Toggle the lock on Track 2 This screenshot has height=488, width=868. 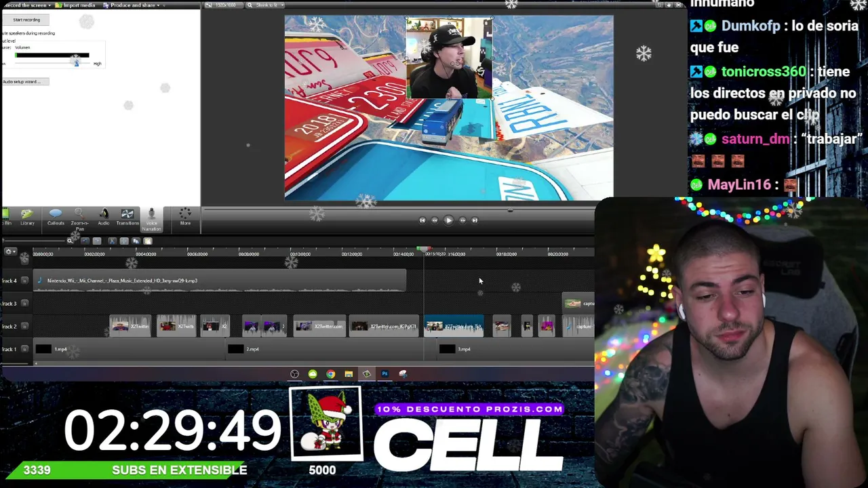(x=25, y=326)
